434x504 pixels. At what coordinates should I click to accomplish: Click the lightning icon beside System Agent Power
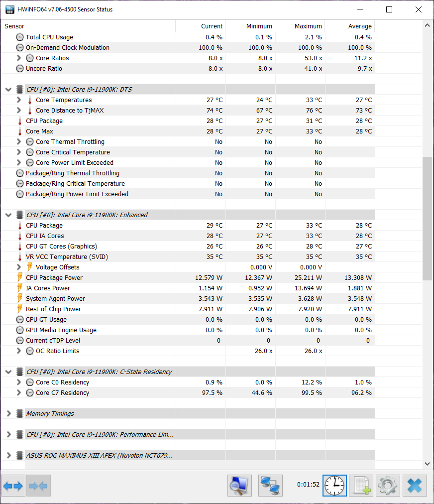pyautogui.click(x=19, y=298)
